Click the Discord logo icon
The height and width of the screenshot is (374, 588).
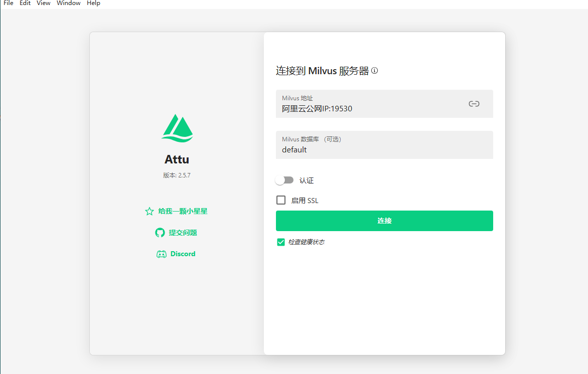tap(162, 254)
